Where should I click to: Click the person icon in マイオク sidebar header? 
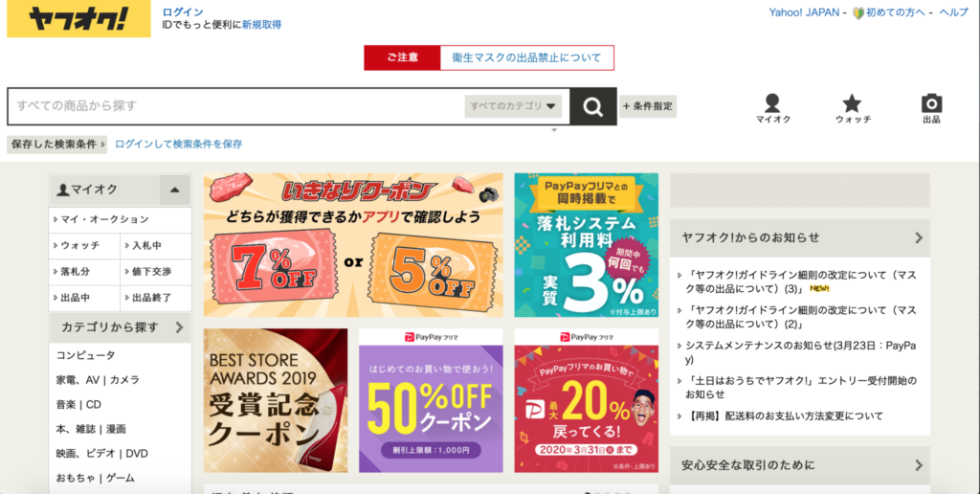click(62, 190)
